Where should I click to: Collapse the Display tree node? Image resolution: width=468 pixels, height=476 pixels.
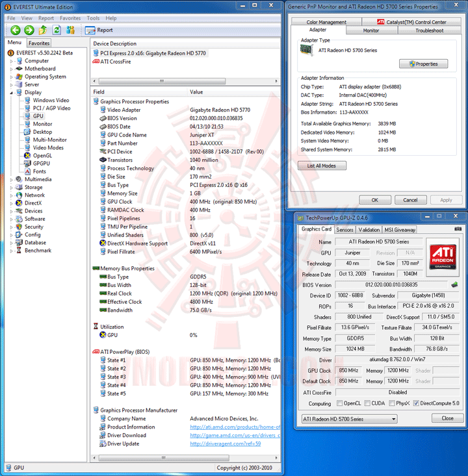[x=12, y=93]
